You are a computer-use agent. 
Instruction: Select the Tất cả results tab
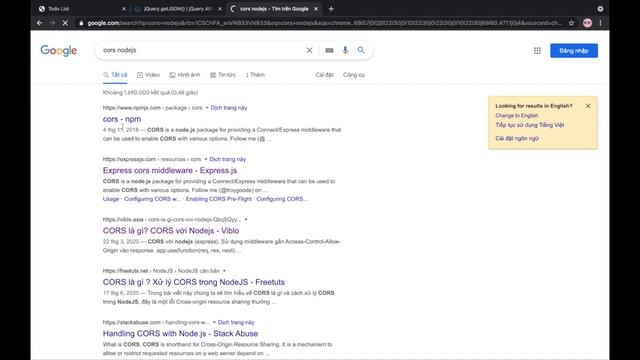click(x=115, y=75)
